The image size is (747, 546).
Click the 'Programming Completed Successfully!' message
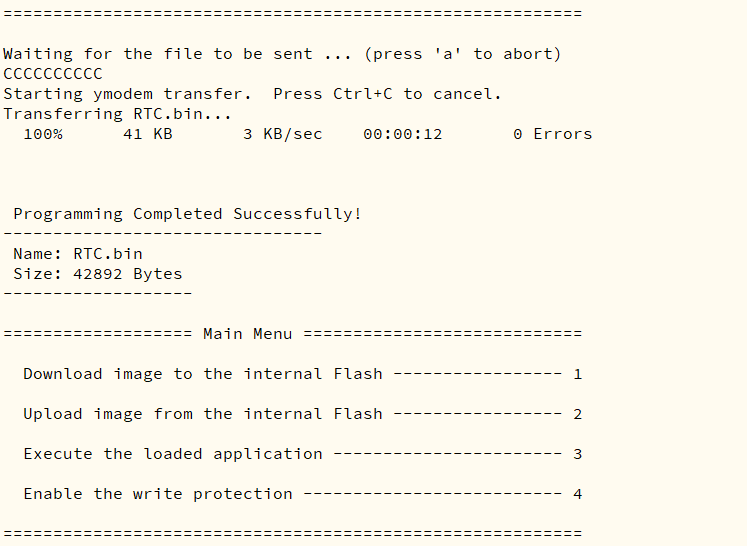click(187, 214)
